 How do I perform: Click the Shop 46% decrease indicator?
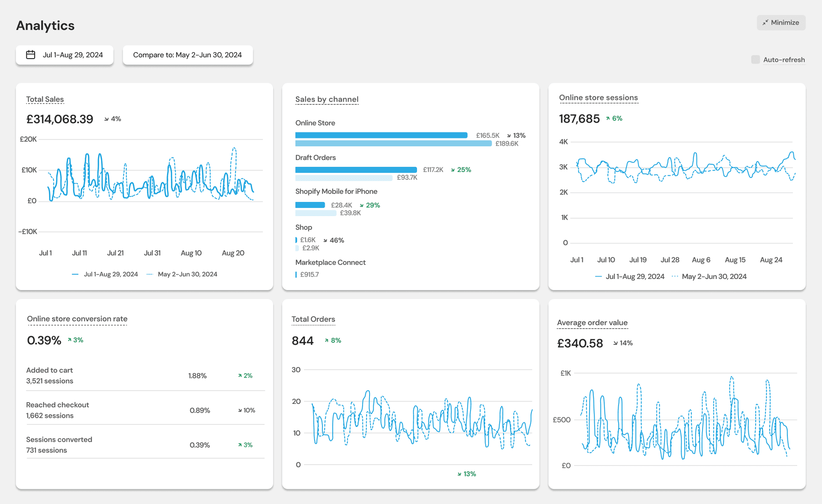334,240
